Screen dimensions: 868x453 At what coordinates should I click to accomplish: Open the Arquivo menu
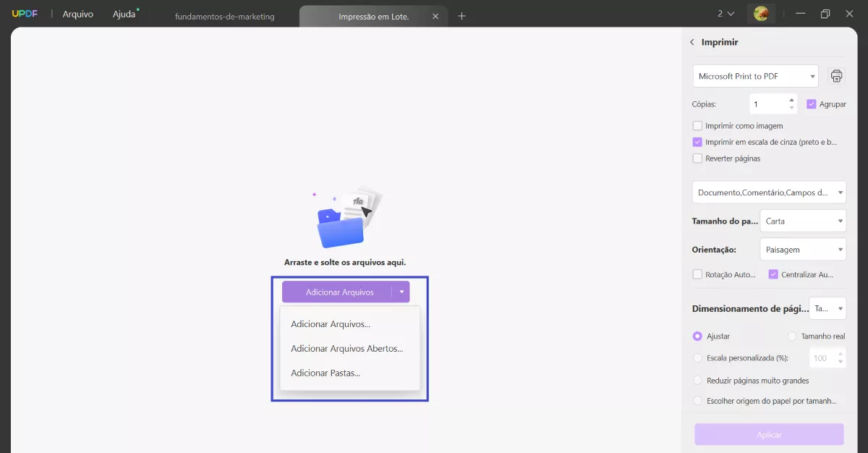tap(77, 13)
